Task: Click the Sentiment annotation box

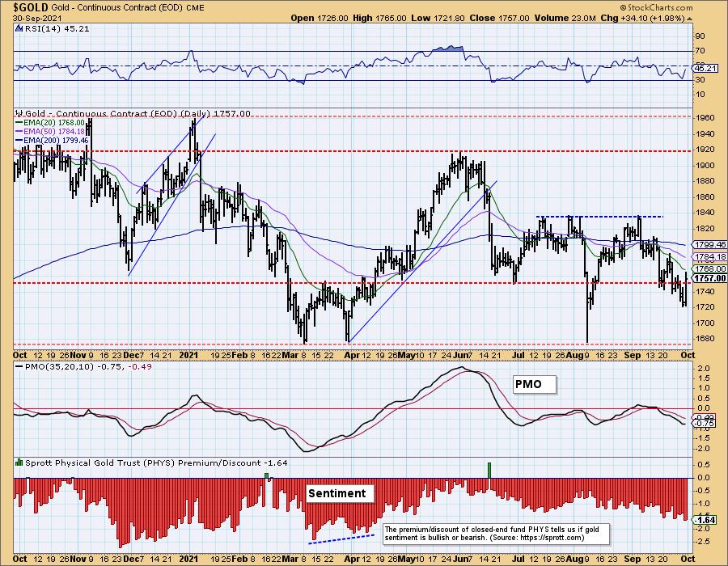Action: pyautogui.click(x=339, y=493)
